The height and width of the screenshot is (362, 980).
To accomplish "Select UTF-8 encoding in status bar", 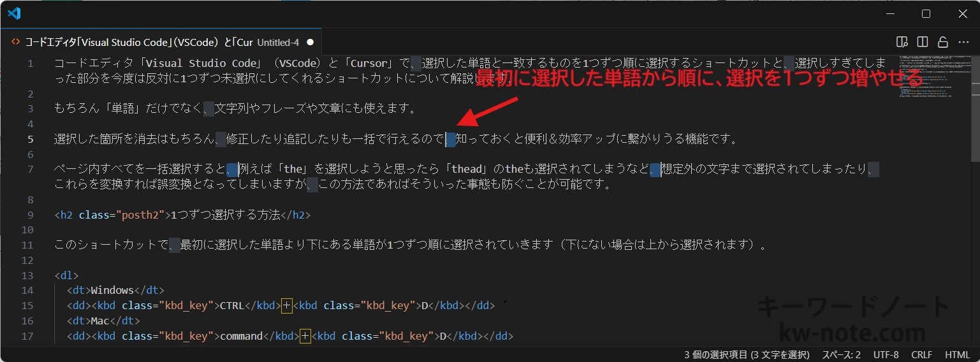I will 886,354.
